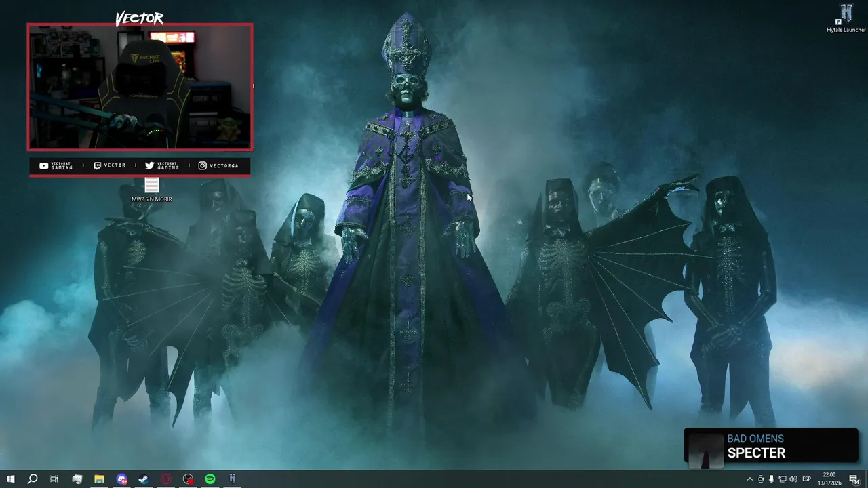868x488 pixels.
Task: Open the Action Center notifications icon
Action: coord(854,479)
